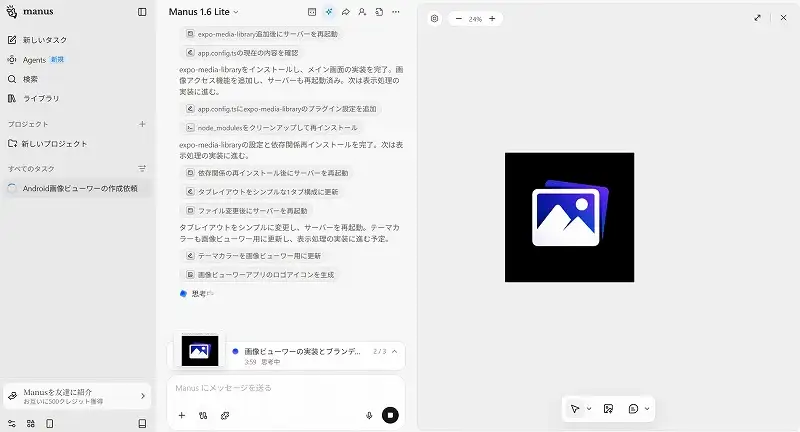This screenshot has height=432, width=800.
Task: Click the book icon at sidebar bottom right
Action: (142, 423)
